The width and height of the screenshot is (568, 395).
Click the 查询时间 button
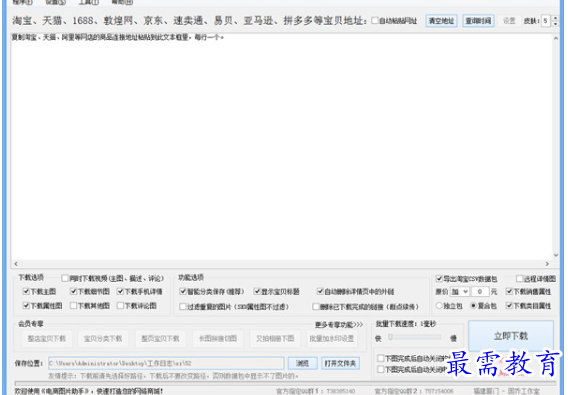(x=478, y=21)
